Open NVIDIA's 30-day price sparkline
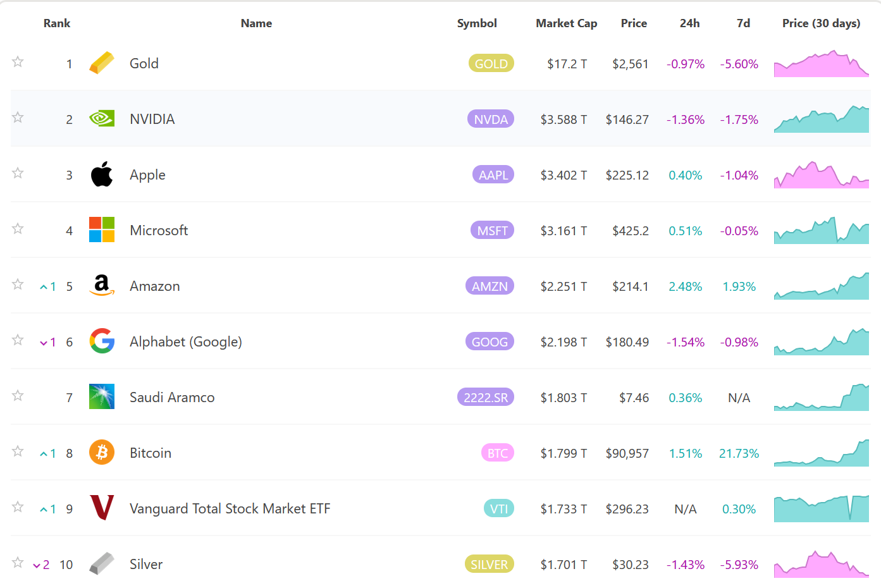This screenshot has width=881, height=588. coord(822,119)
